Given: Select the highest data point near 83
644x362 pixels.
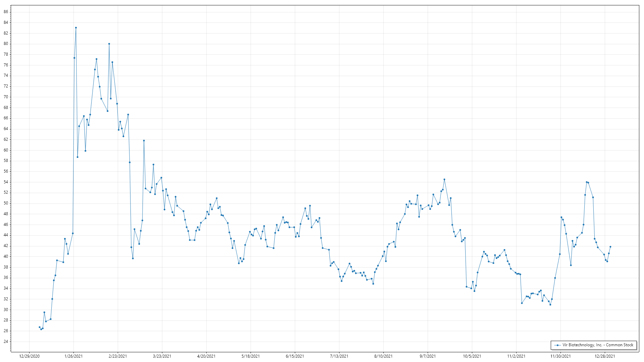Looking at the screenshot, I should 76,28.
